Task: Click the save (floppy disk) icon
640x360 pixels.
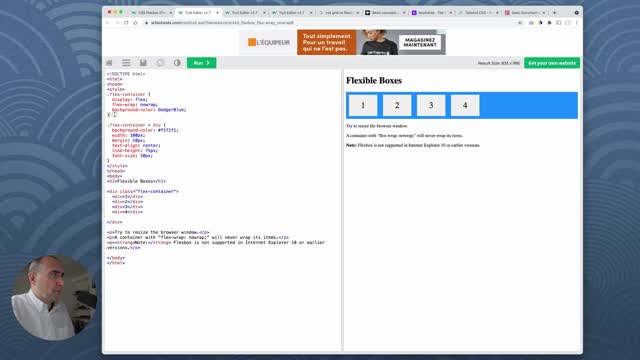Action: [x=143, y=63]
